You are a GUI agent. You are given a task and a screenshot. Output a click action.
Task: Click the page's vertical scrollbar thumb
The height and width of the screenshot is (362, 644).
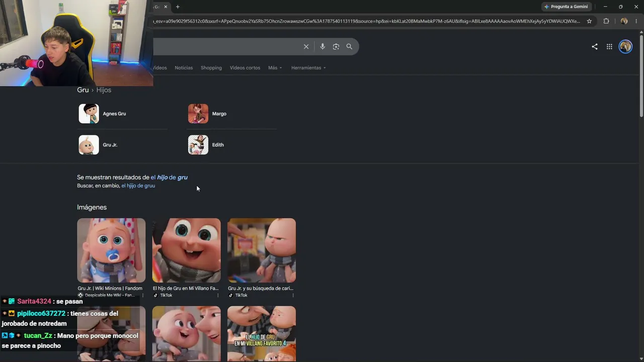tap(641, 75)
